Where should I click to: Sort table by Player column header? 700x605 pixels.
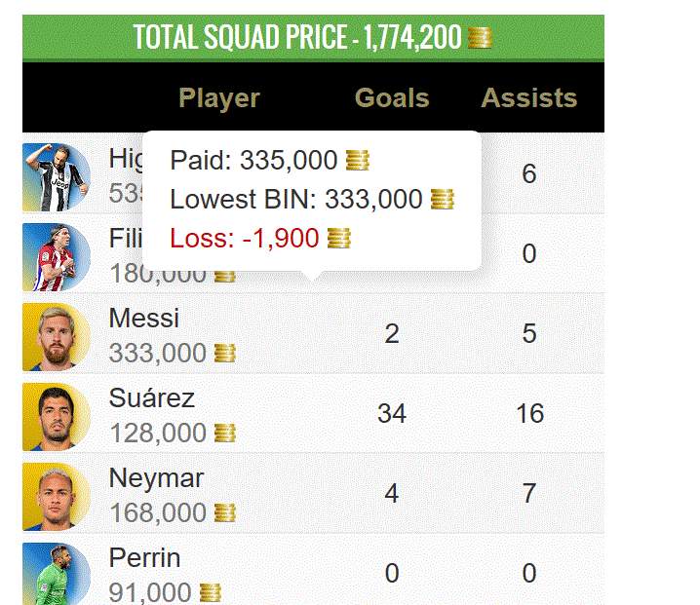(x=219, y=98)
